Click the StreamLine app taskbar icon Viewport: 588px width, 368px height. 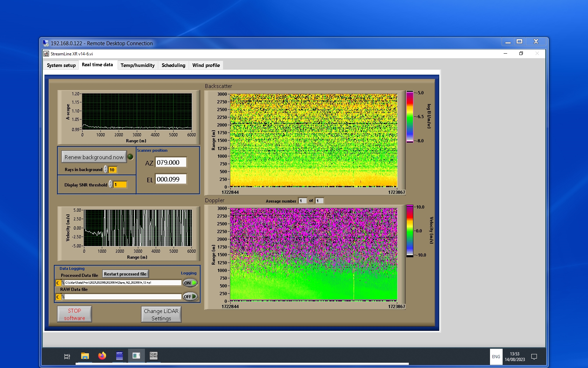tap(136, 356)
